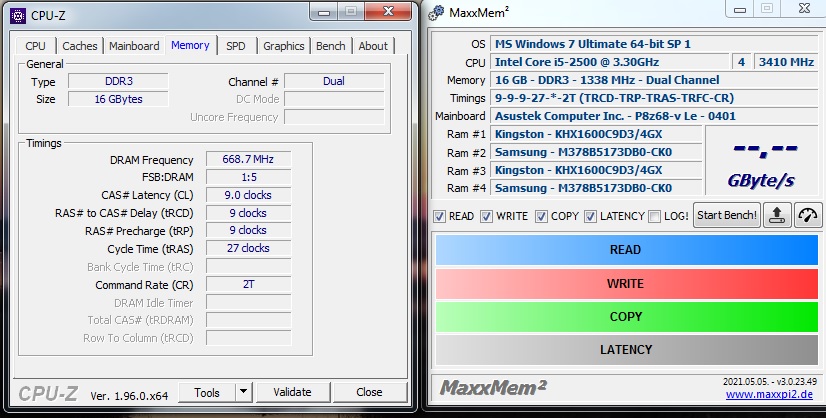Select the Memory tab
Image resolution: width=826 pixels, height=418 pixels.
190,45
